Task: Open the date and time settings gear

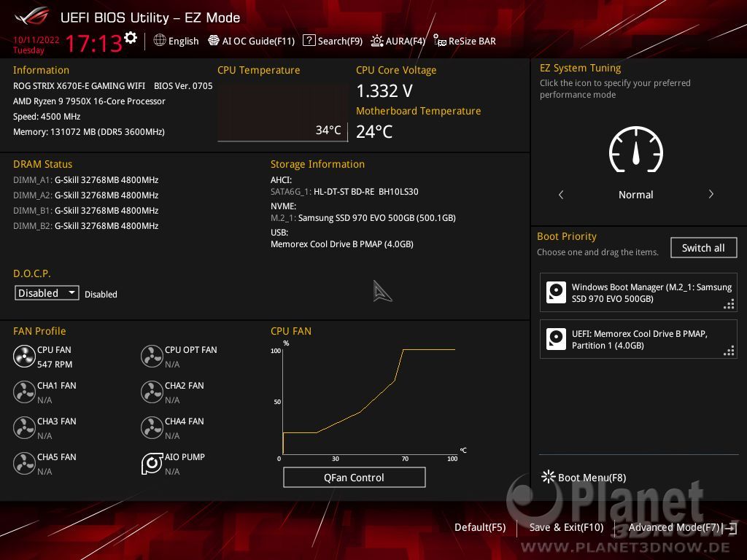Action: tap(131, 38)
